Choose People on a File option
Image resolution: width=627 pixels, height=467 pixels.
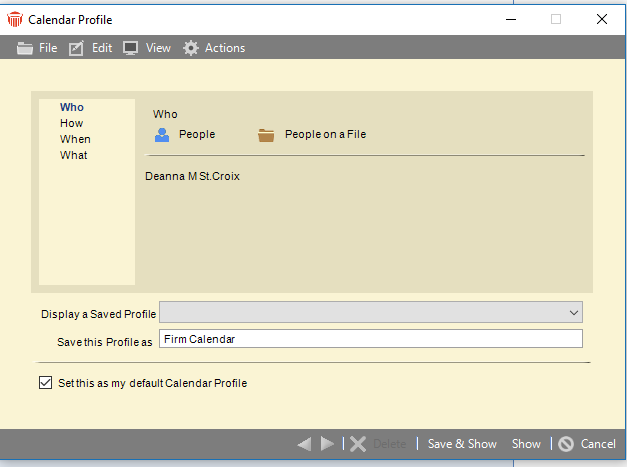click(325, 134)
